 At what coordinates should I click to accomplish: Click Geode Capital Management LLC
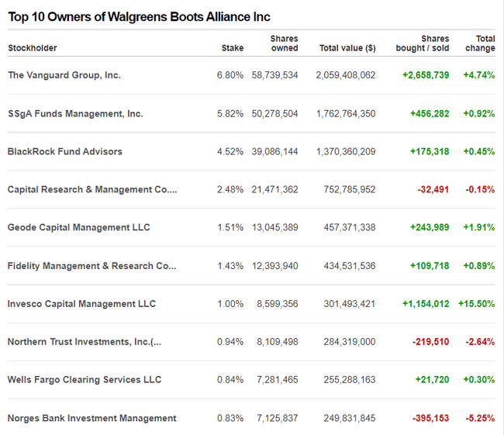[79, 227]
